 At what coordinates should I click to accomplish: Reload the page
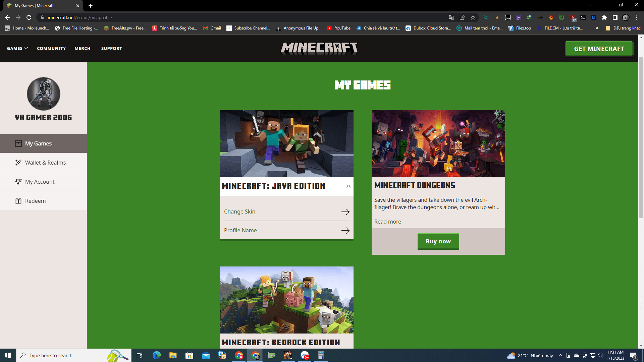[x=29, y=17]
